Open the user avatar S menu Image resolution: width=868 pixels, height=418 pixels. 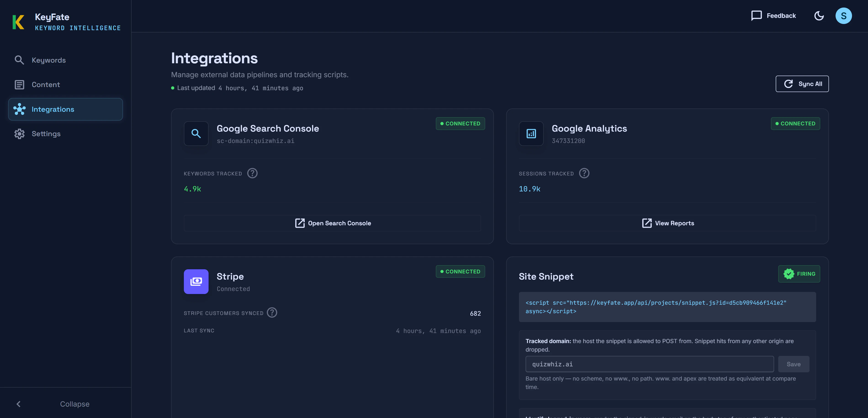843,16
